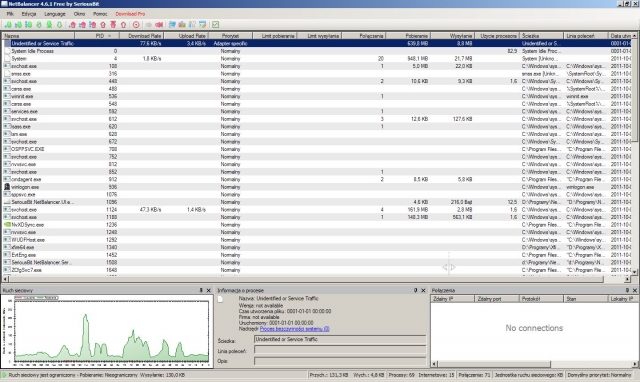Sort by the Połączenia column header
The width and height of the screenshot is (640, 382).
pyautogui.click(x=364, y=36)
